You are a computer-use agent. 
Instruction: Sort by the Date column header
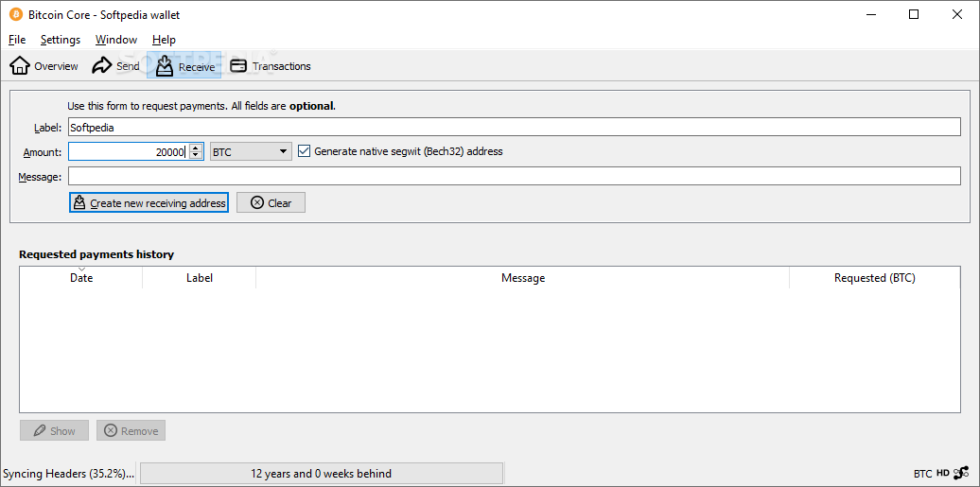[x=81, y=278]
